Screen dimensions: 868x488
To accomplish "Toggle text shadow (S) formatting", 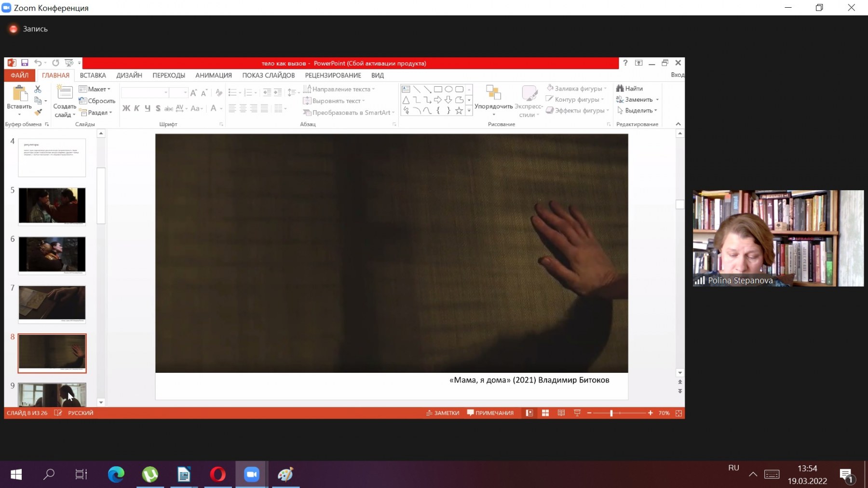I will 158,108.
